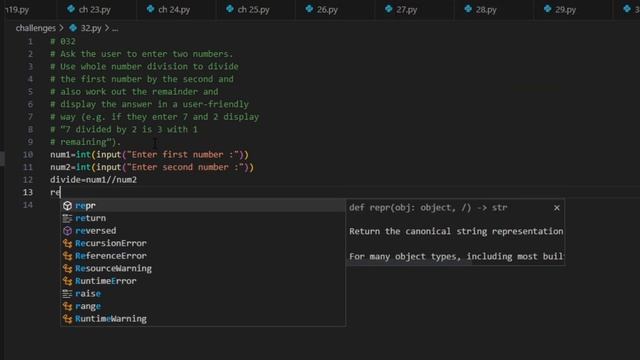The image size is (640, 360).
Task: Click the comment 'Use whole number division to divide'
Action: point(144,67)
